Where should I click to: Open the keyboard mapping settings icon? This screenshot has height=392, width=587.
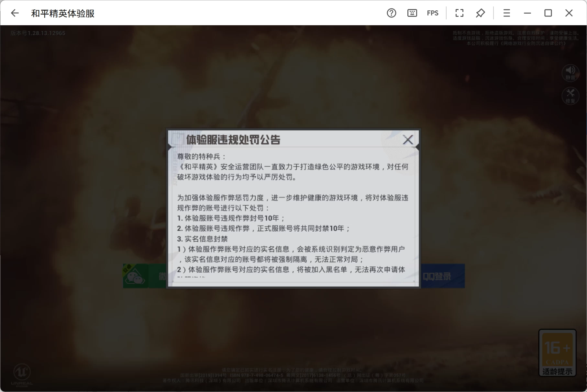pos(412,13)
